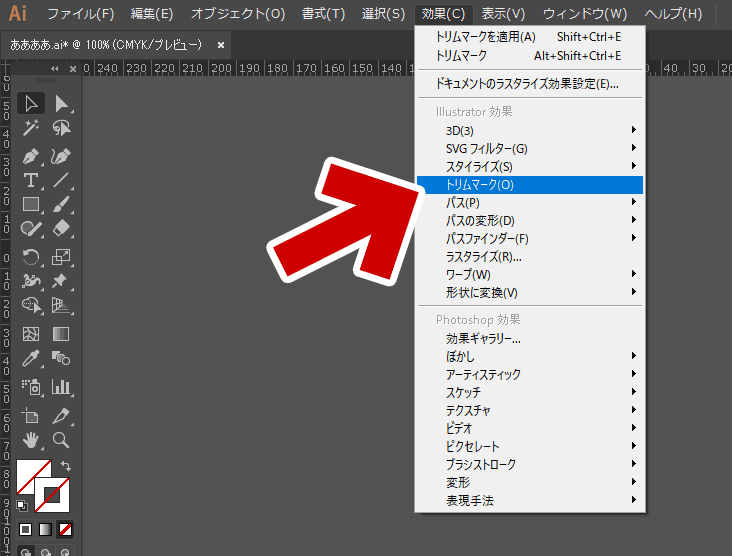Pick the Mesh tool
The height and width of the screenshot is (556, 732).
pyautogui.click(x=31, y=334)
